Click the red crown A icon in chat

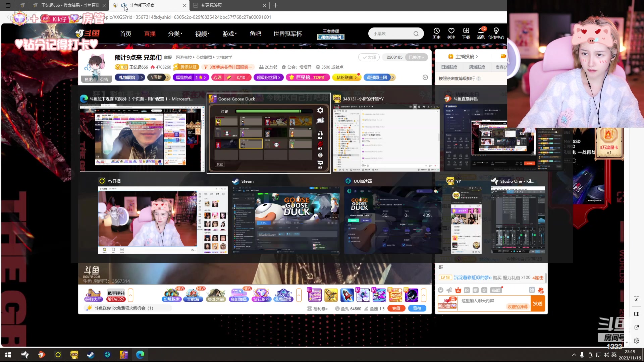pyautogui.click(x=458, y=290)
